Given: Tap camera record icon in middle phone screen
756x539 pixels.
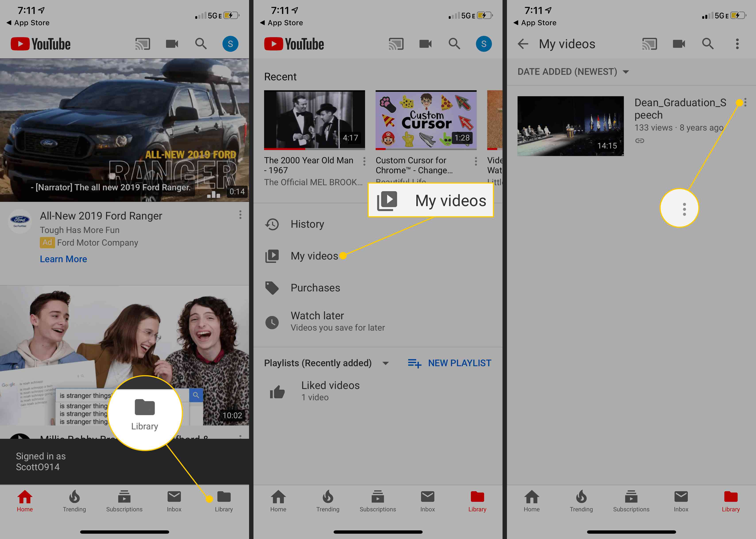Looking at the screenshot, I should (x=425, y=44).
